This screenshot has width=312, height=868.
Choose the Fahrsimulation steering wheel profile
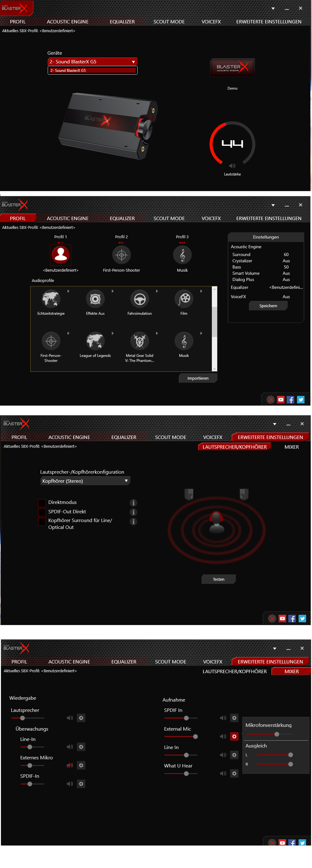click(140, 298)
